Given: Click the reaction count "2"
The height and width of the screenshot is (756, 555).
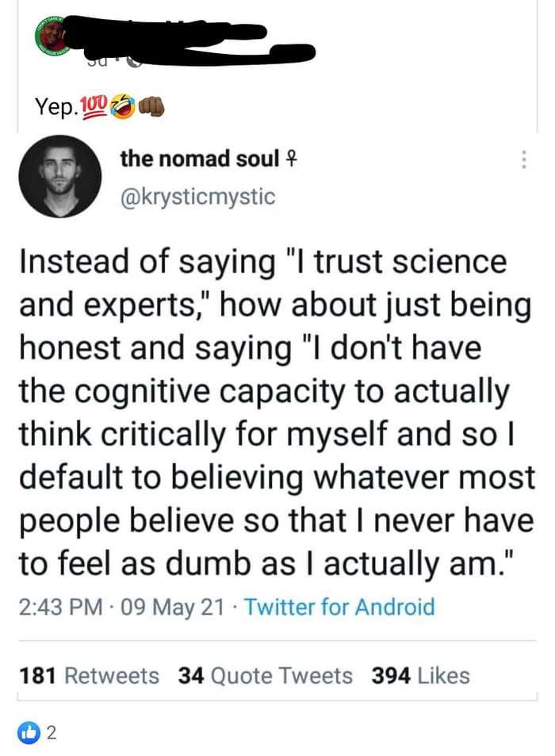Looking at the screenshot, I should 52,732.
